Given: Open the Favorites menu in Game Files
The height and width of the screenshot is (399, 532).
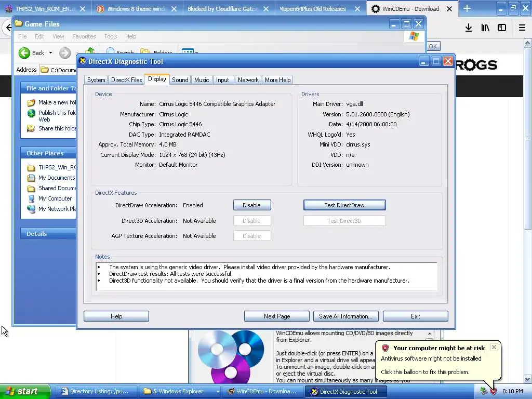Looking at the screenshot, I should [x=84, y=36].
